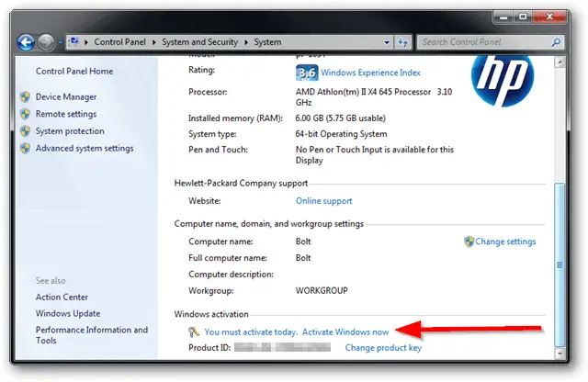Open Action Center
This screenshot has height=382, width=588.
coord(62,298)
